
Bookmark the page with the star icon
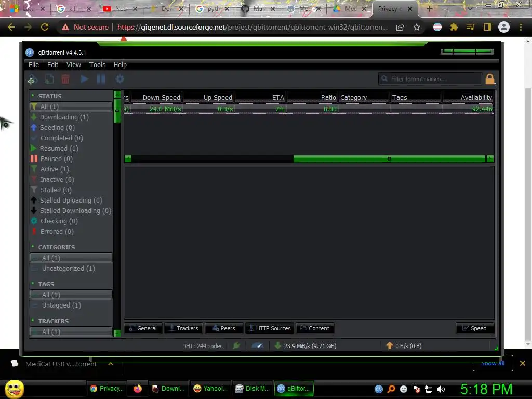point(417,28)
